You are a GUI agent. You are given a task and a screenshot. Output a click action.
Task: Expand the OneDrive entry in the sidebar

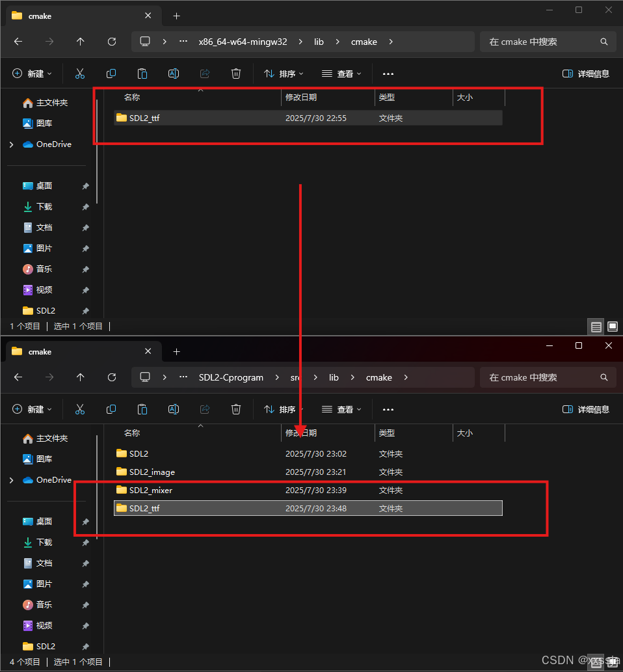pos(10,144)
